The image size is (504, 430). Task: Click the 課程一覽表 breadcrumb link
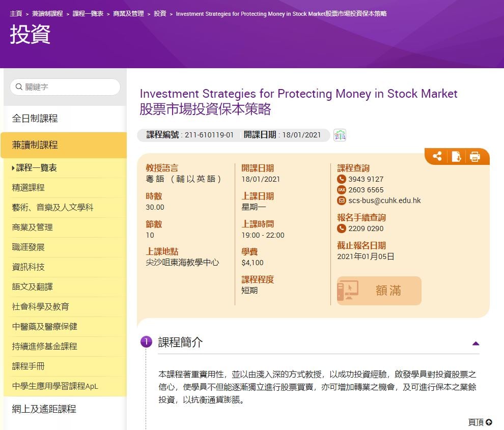(x=88, y=14)
